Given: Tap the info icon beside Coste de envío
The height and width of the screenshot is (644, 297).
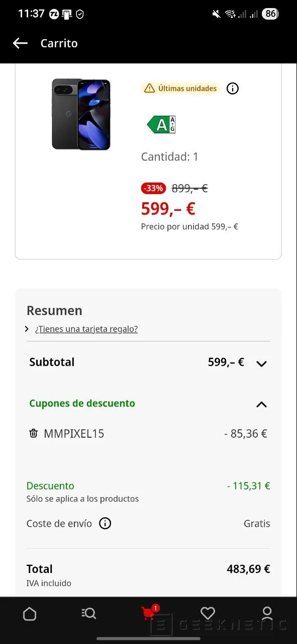Looking at the screenshot, I should pos(105,523).
